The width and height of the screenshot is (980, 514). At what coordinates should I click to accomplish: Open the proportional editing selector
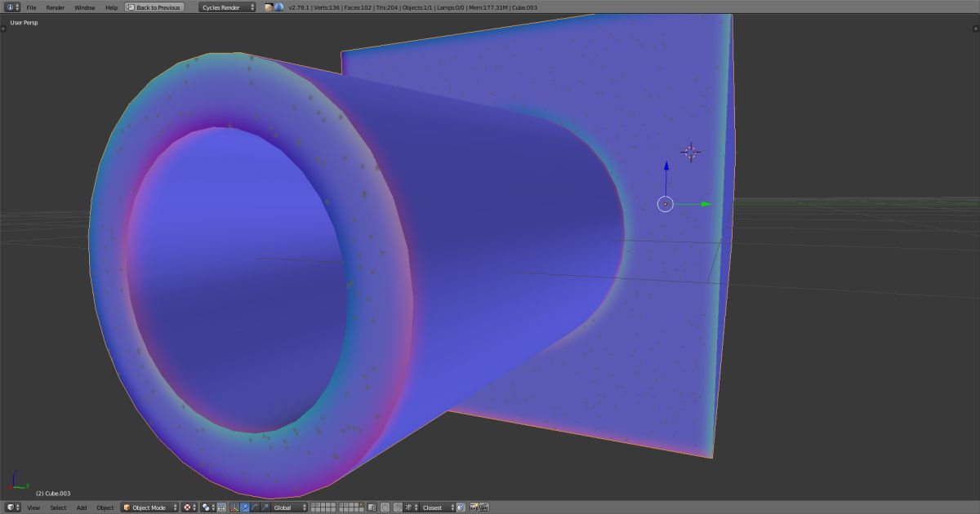click(385, 507)
